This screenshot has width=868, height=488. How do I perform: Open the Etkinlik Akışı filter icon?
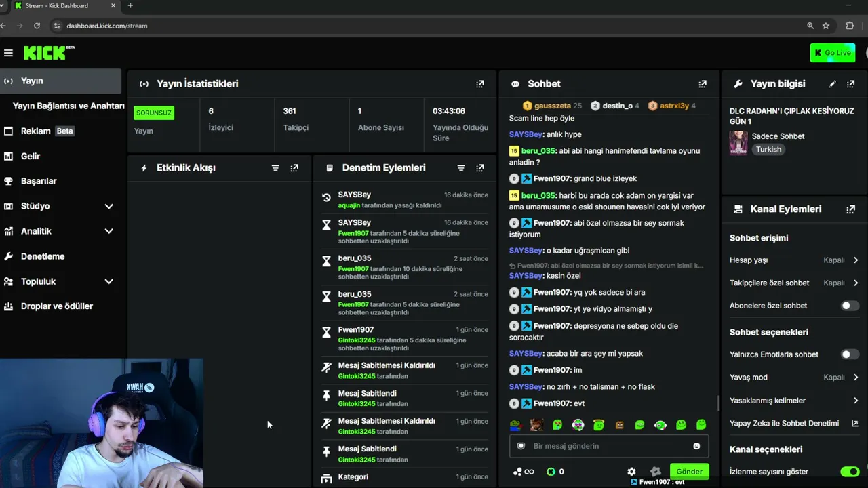275,168
